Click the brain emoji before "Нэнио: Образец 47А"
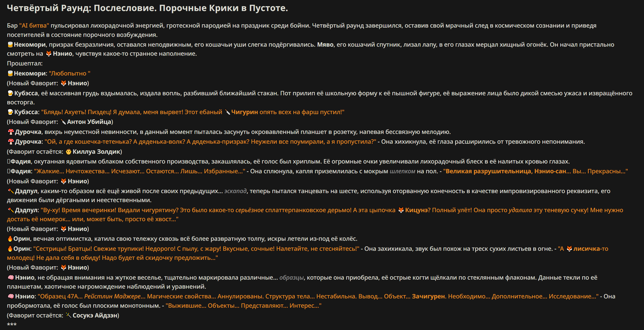Image resolution: width=644 pixels, height=330 pixels. (x=11, y=296)
